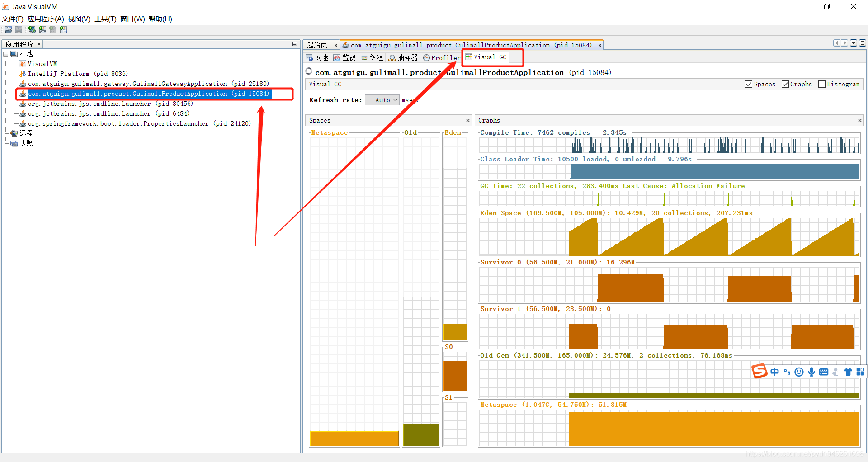Close the 起始页 tab

point(336,45)
